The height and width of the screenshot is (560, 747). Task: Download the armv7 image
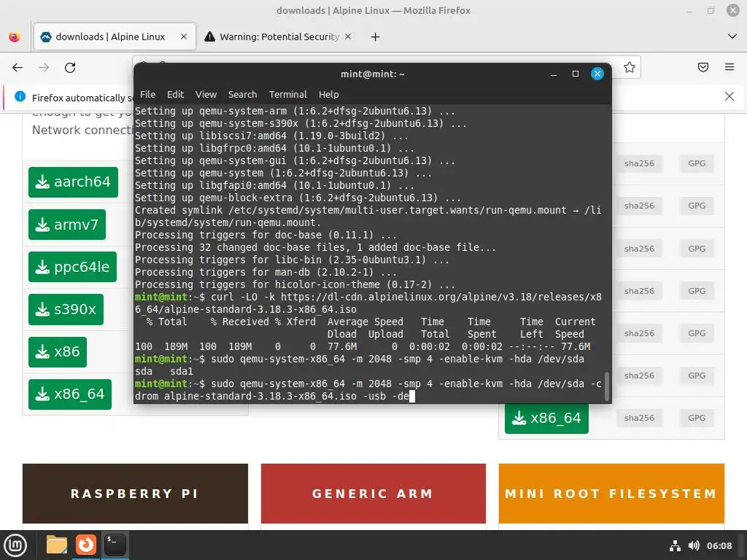point(66,225)
